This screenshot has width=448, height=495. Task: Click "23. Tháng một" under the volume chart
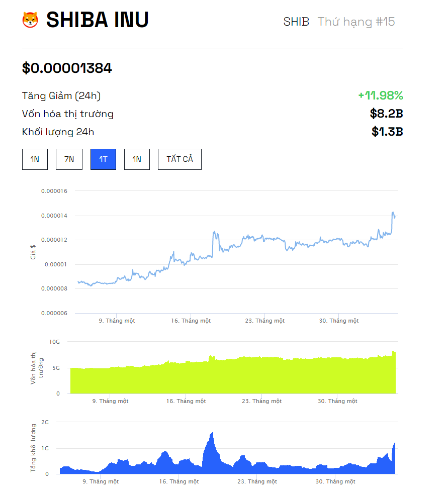point(257,481)
